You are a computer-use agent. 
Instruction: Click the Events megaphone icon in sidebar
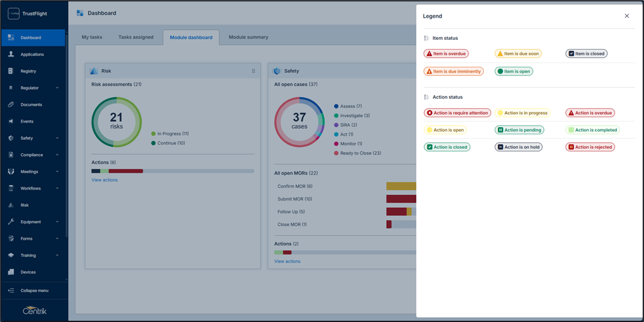click(x=10, y=121)
